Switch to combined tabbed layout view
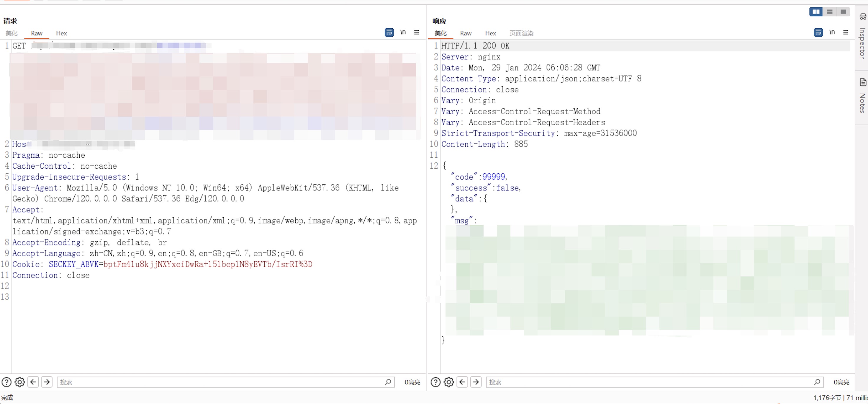 (843, 12)
